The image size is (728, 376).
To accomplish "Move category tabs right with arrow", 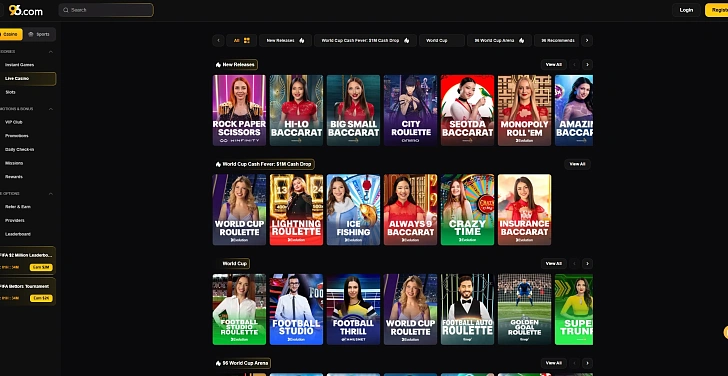I will point(587,40).
